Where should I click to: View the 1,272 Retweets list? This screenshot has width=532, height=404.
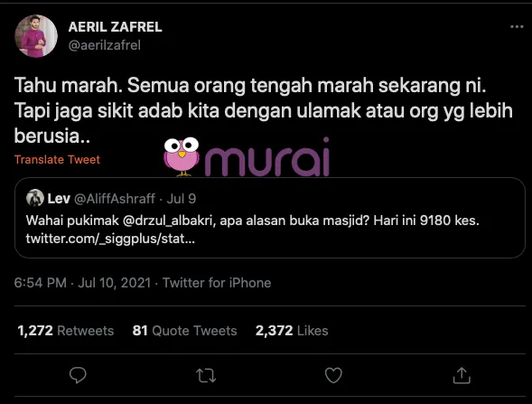(x=65, y=331)
